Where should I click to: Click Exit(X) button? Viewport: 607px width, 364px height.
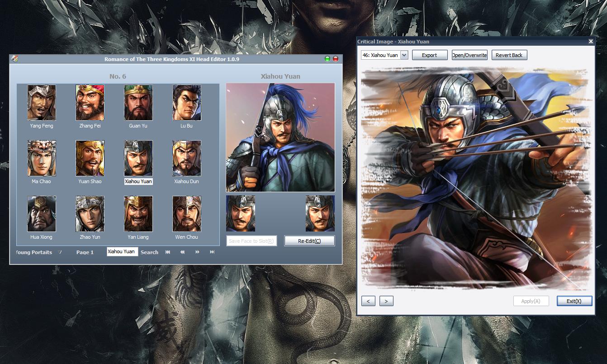tap(574, 301)
